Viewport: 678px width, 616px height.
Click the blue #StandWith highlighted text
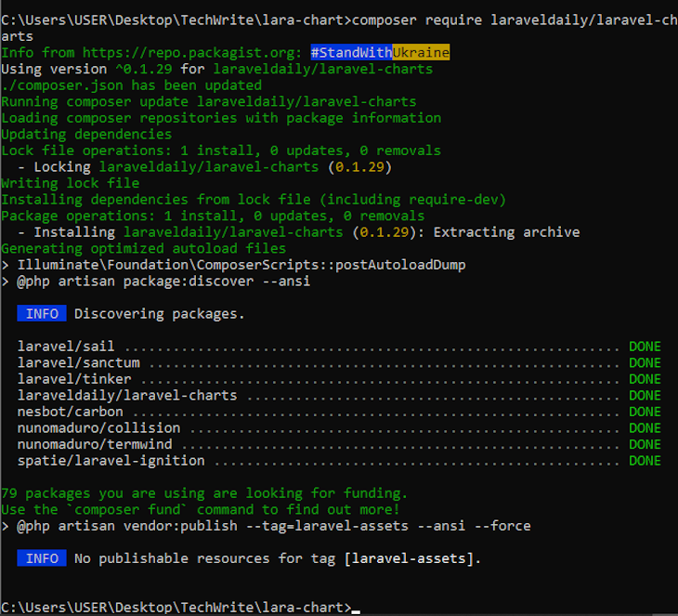point(351,52)
